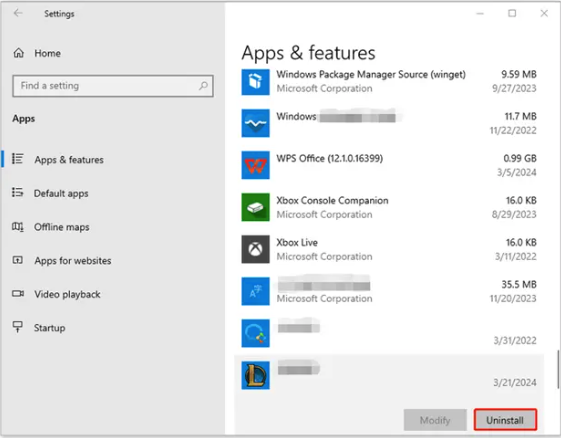The width and height of the screenshot is (561, 438).
Task: Select the Xbox Console Companion icon
Action: [x=255, y=207]
